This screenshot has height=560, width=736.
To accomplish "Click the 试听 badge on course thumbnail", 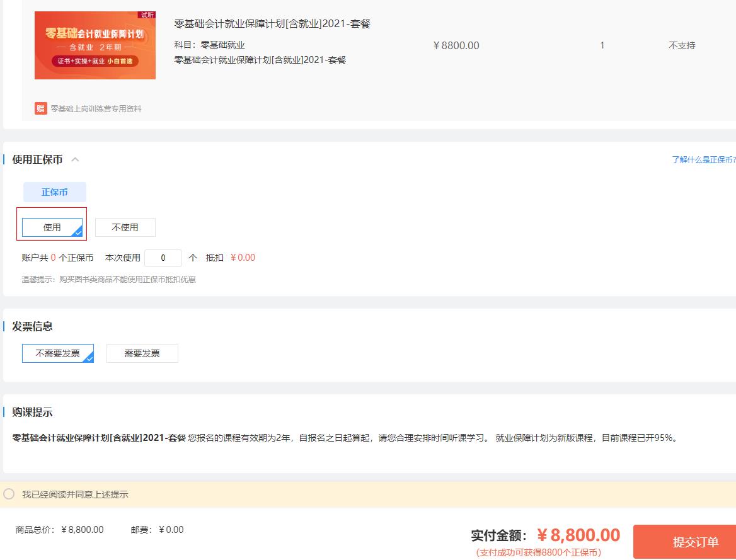I will (x=147, y=14).
